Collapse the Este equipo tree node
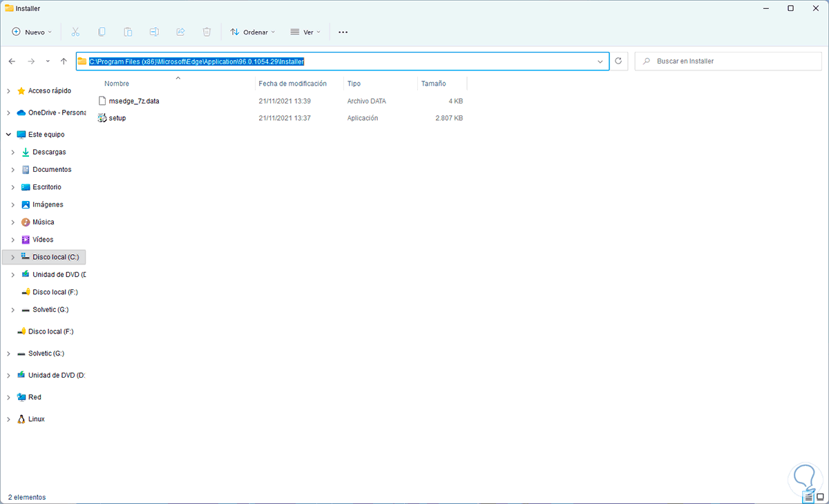The height and width of the screenshot is (504, 829). (x=8, y=135)
